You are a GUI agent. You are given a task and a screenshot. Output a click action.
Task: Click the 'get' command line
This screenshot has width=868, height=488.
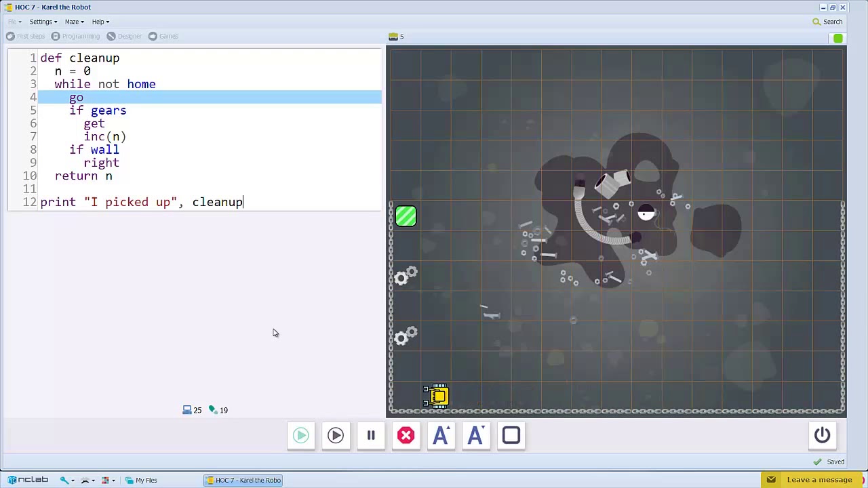(x=94, y=123)
